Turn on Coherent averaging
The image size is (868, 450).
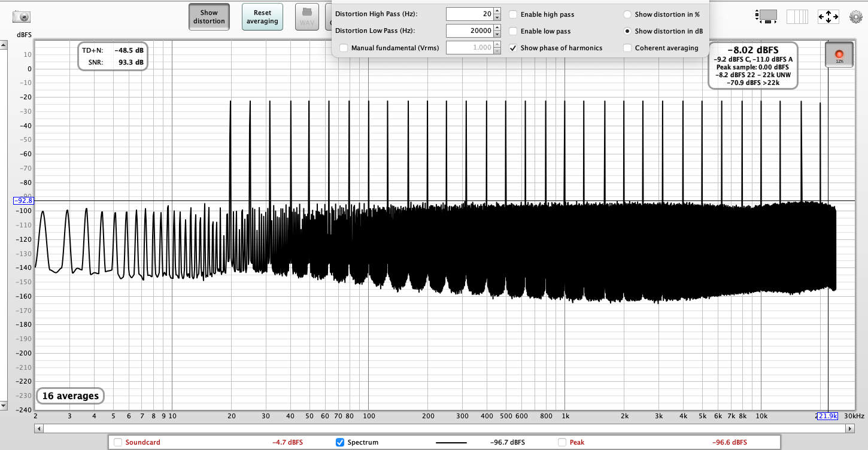[627, 48]
